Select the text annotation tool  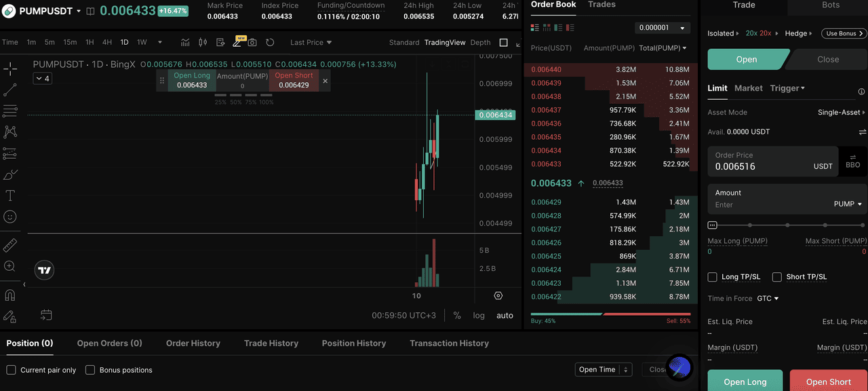(10, 196)
